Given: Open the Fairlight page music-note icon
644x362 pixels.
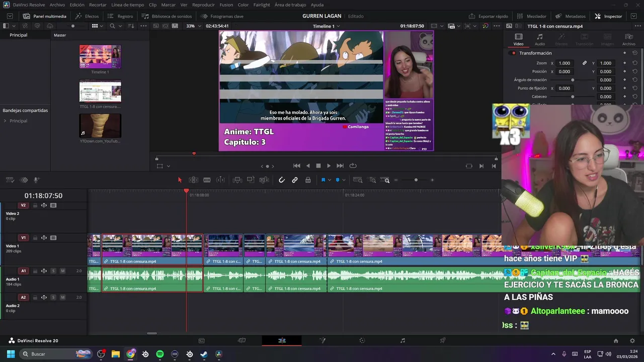Looking at the screenshot, I should tap(403, 340).
